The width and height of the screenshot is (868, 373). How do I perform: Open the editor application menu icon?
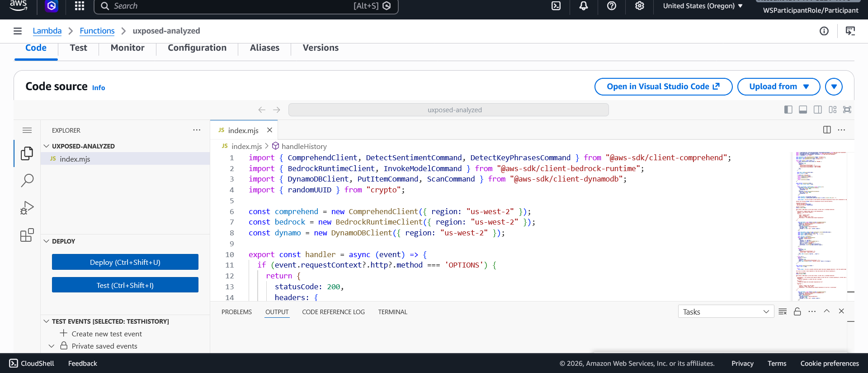tap(27, 130)
